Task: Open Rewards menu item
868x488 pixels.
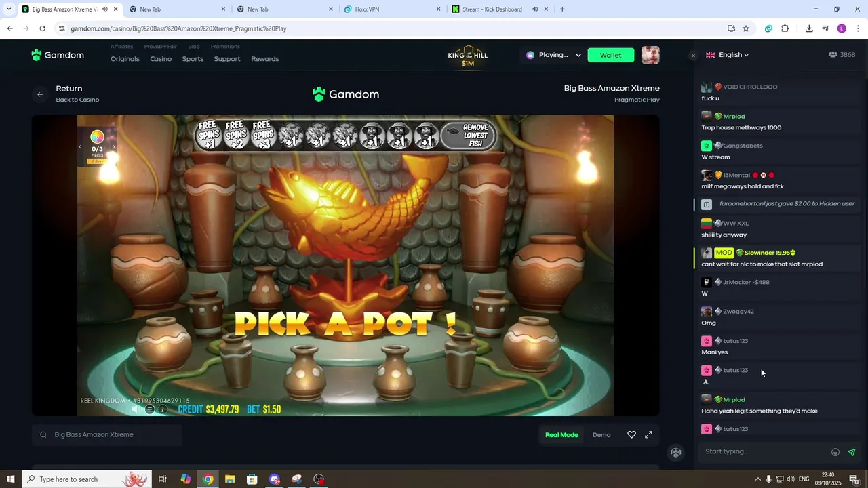Action: (265, 59)
